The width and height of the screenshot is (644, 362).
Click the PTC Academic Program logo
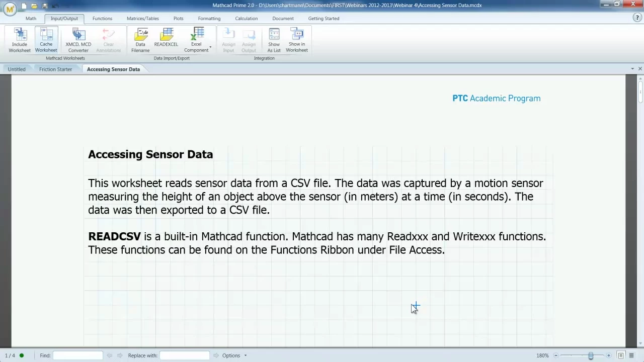[x=497, y=99]
